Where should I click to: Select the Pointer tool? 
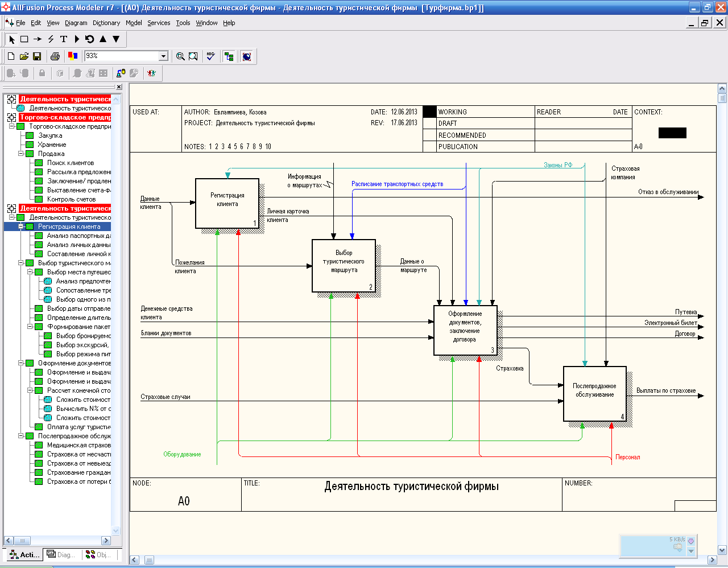click(x=11, y=39)
